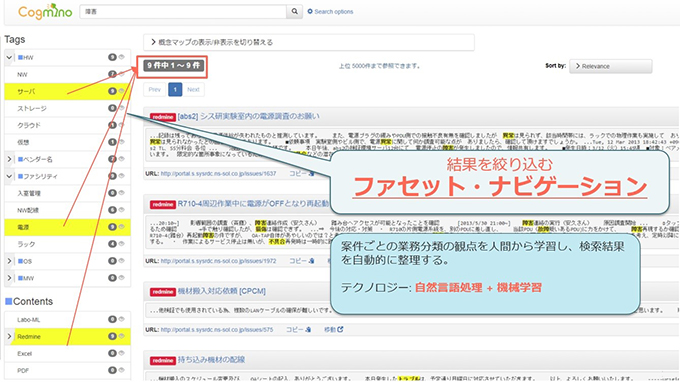Collapse the HW tag group

coord(9,57)
